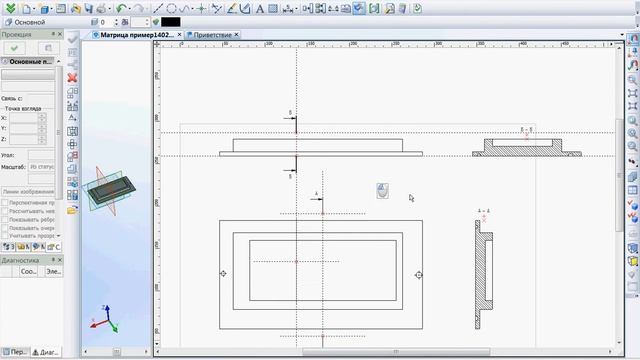640x360 pixels.
Task: Select the С... properties tab in the Проекция panel
Action: point(54,247)
